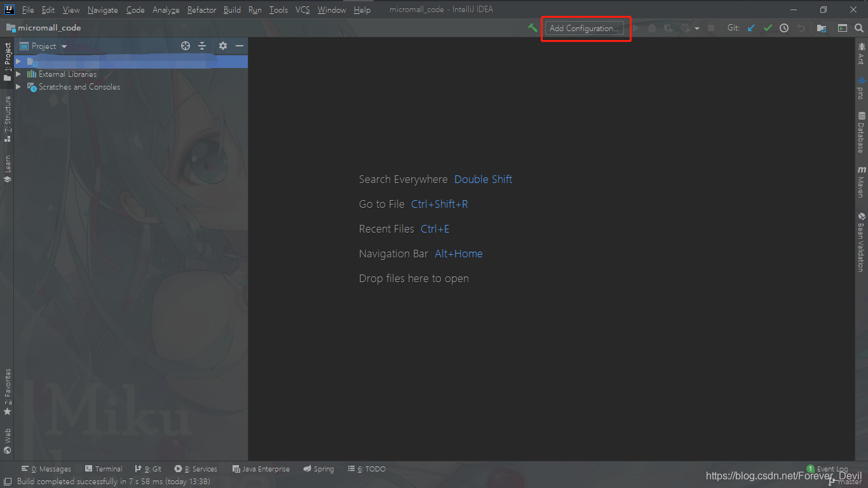The width and height of the screenshot is (868, 488).
Task: Open the Learn side tab
Action: click(x=7, y=169)
